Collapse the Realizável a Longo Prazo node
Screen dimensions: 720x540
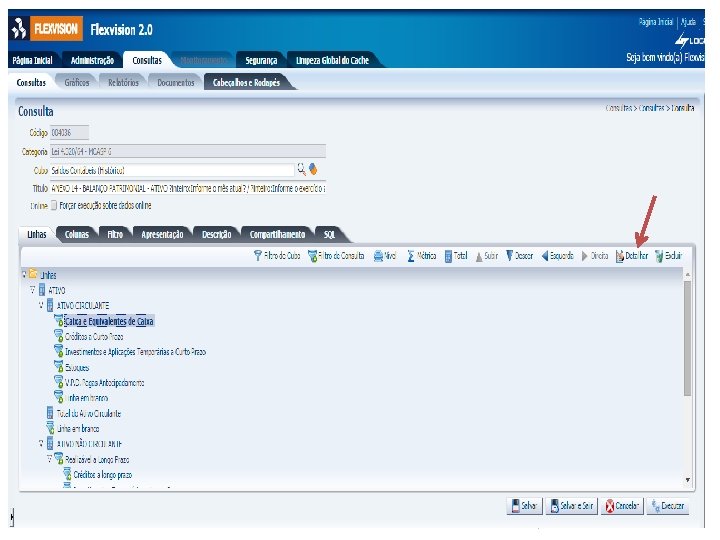click(49, 458)
